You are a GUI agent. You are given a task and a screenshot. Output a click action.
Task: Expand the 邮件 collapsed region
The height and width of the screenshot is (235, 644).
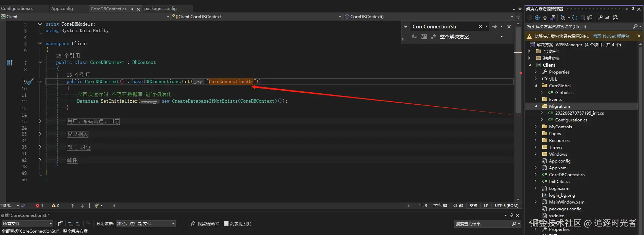(40, 160)
